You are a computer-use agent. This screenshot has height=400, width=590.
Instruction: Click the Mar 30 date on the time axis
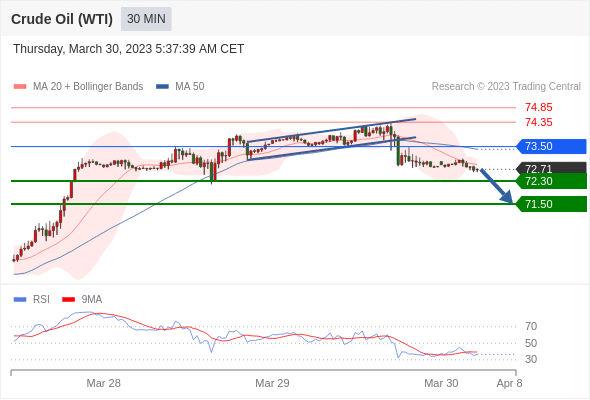tap(441, 383)
